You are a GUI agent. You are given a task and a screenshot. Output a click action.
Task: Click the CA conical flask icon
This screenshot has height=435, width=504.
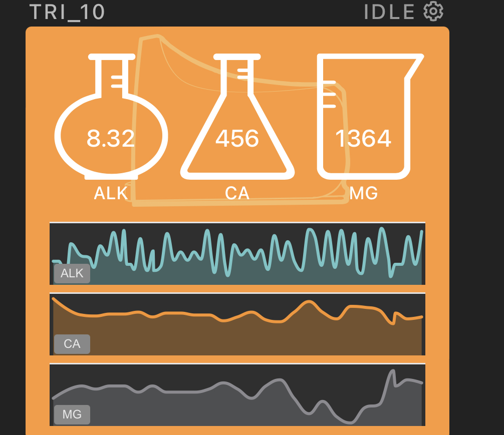coord(237,116)
